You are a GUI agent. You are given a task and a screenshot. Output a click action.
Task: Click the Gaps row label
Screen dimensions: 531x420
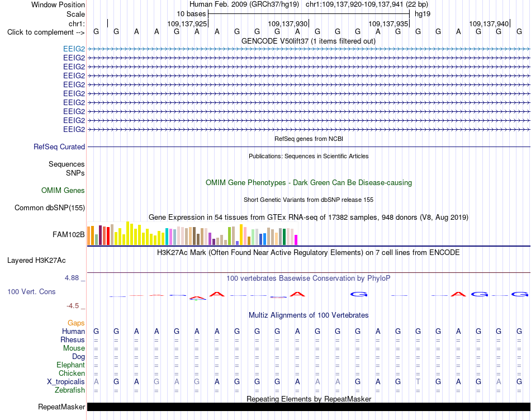coord(76,323)
